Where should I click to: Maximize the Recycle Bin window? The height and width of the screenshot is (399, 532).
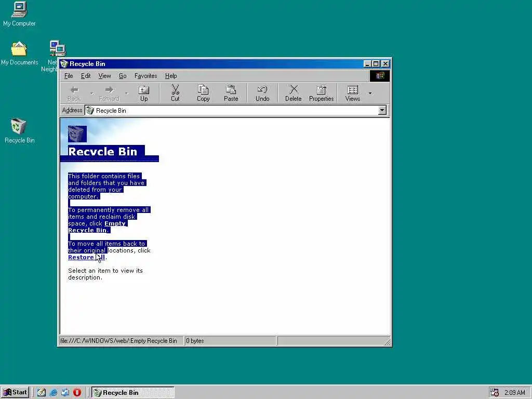coord(376,64)
